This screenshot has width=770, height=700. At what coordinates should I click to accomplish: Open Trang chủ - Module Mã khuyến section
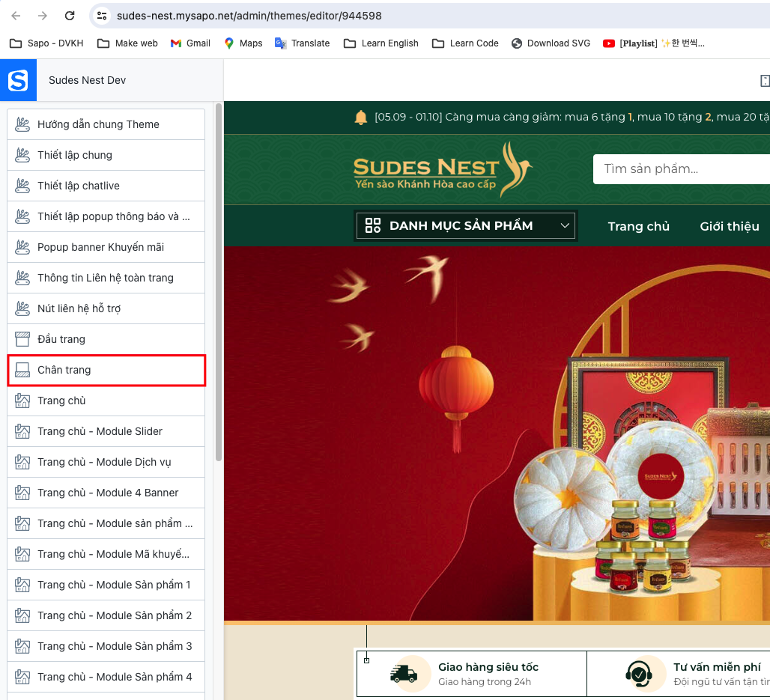point(106,554)
